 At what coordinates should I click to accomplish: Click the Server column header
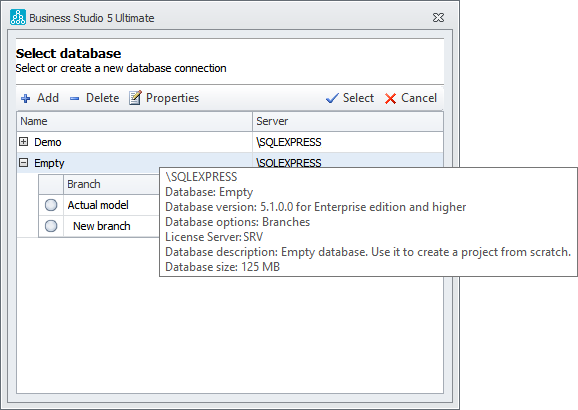click(348, 121)
